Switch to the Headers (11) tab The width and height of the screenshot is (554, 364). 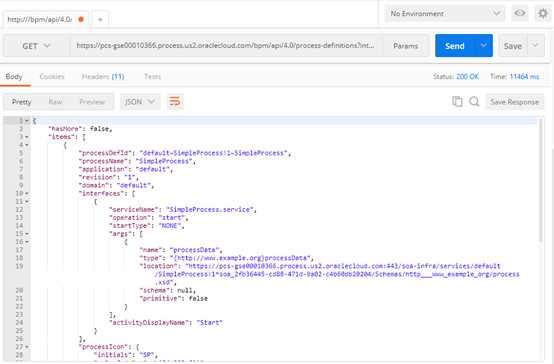click(103, 77)
